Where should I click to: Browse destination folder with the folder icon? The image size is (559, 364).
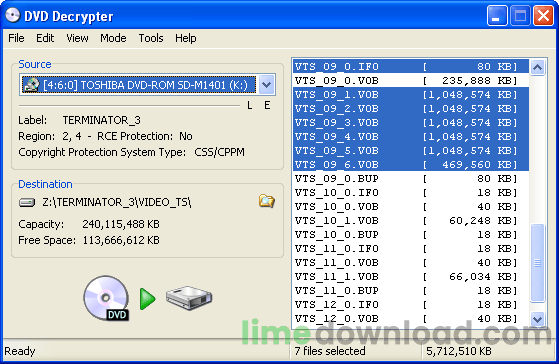tap(266, 201)
